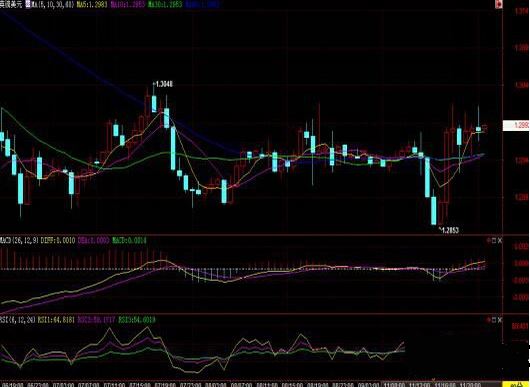Click the highlighted current price tag on the axis
Viewport: 530px width, 387px height.
pos(516,125)
